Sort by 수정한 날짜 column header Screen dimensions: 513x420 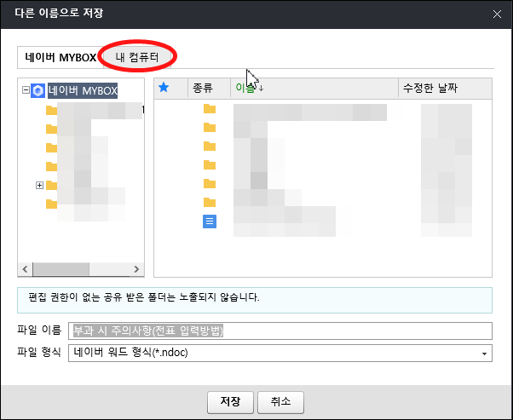[x=445, y=88]
